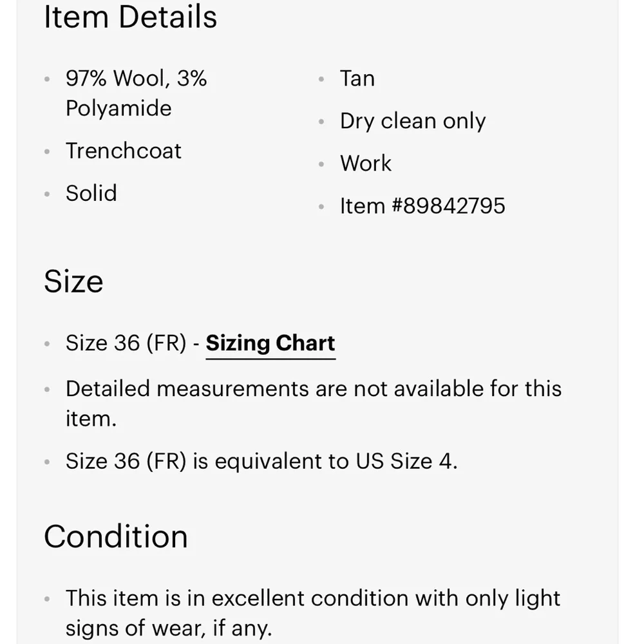Click the Work occasion detail
644x644 pixels.
pos(366,164)
